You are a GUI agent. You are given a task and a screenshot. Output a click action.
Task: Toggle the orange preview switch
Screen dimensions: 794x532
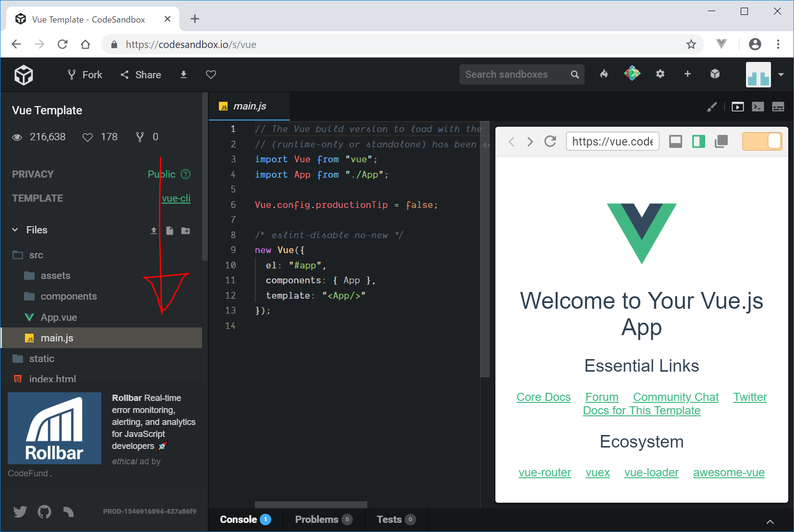[762, 141]
